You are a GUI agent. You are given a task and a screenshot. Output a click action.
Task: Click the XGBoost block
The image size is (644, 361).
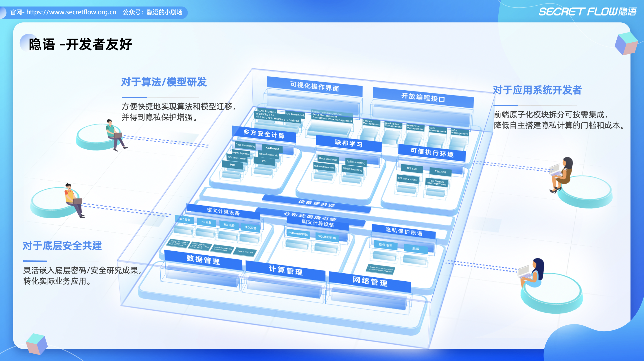pyautogui.click(x=272, y=148)
